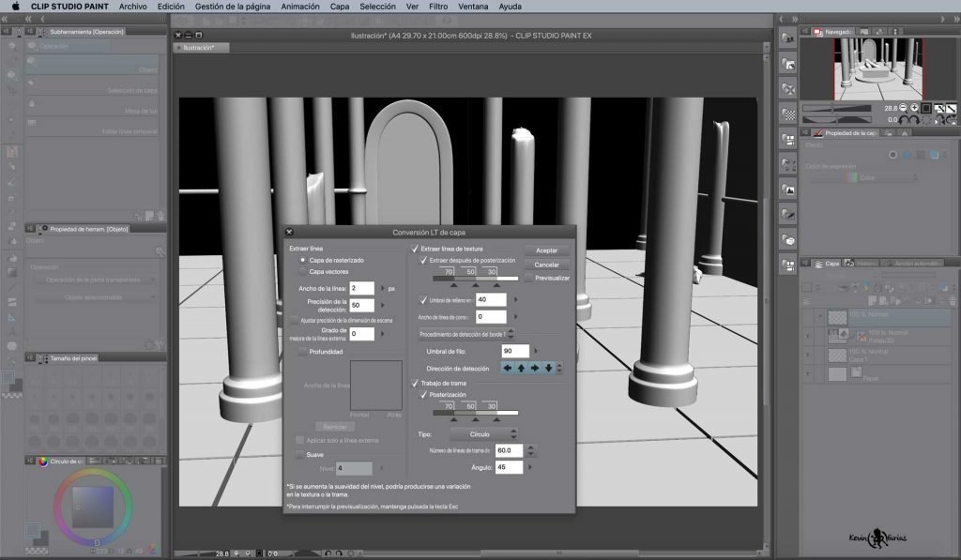Enable the Previsualizar checkbox
The width and height of the screenshot is (961, 560).
click(529, 278)
